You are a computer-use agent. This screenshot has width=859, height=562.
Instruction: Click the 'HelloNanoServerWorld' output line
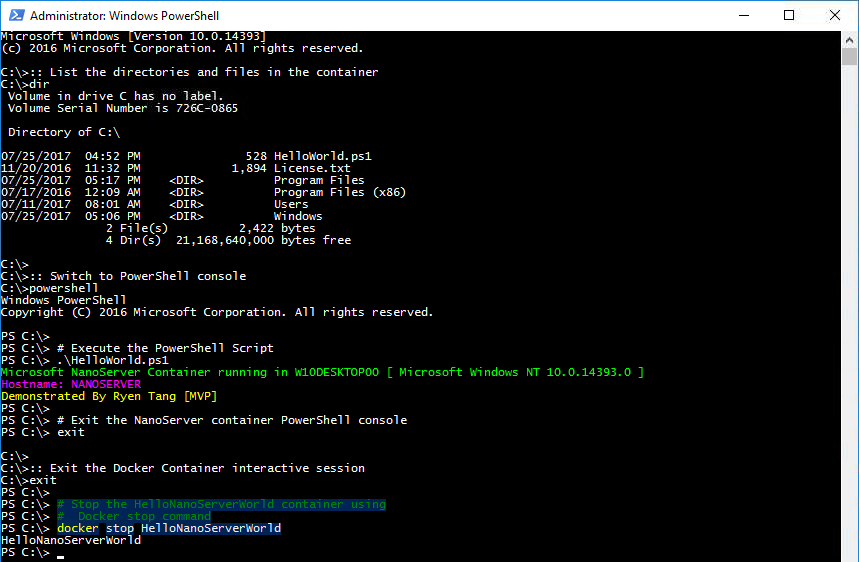[71, 541]
